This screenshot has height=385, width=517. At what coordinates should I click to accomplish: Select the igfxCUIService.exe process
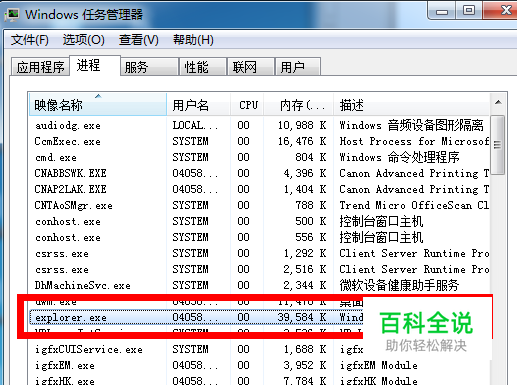click(196, 349)
